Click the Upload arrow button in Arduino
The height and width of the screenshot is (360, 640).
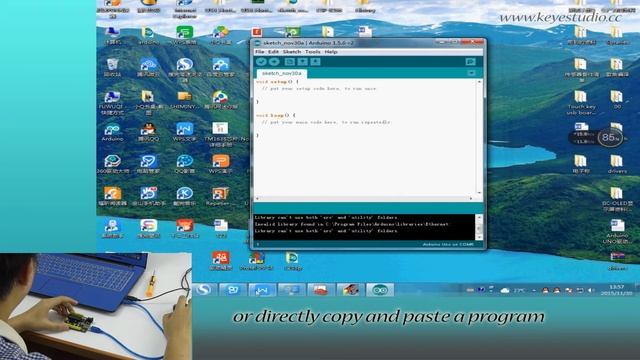(274, 62)
